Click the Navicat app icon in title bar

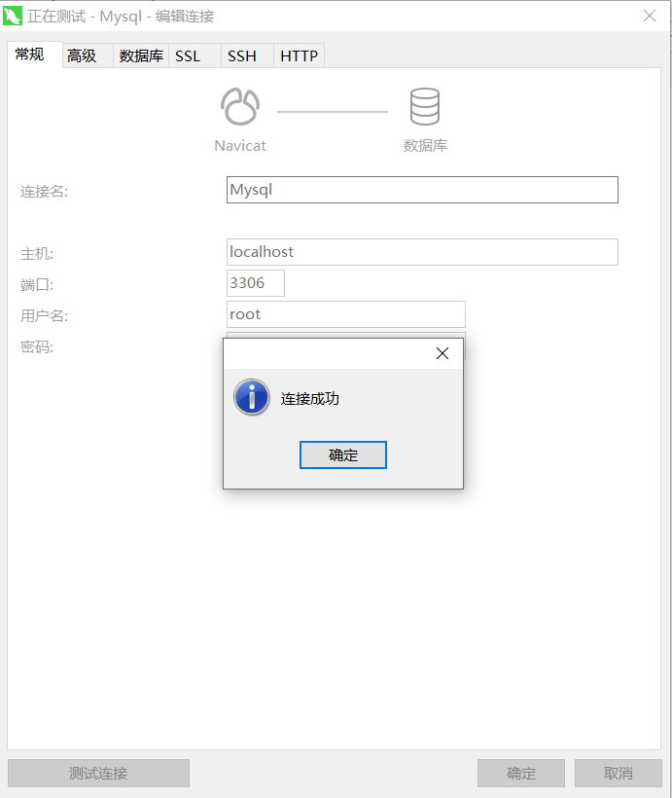click(x=13, y=16)
